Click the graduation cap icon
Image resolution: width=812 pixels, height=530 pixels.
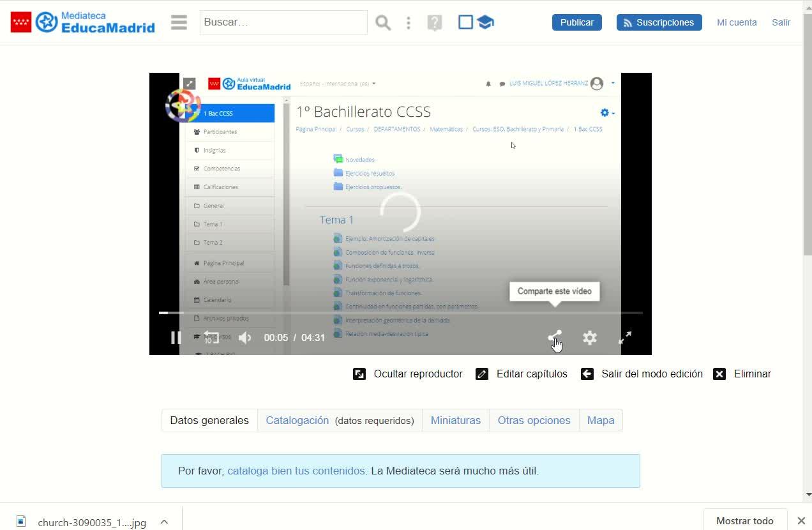point(485,22)
